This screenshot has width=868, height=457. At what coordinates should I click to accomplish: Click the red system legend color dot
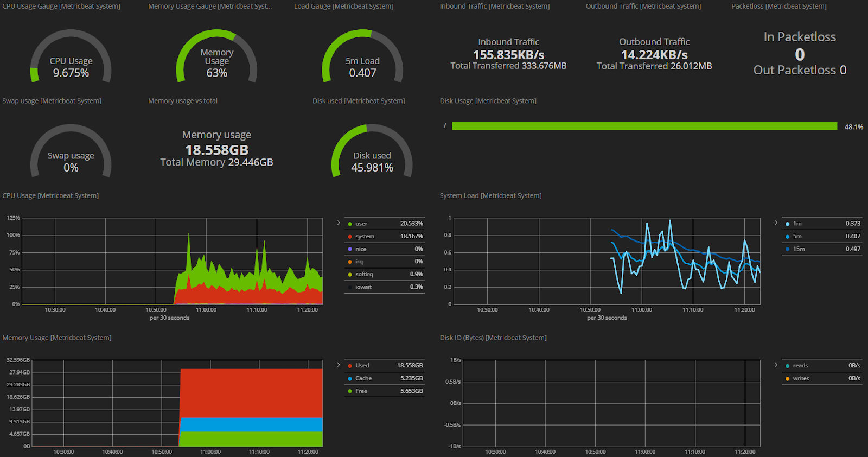point(350,237)
